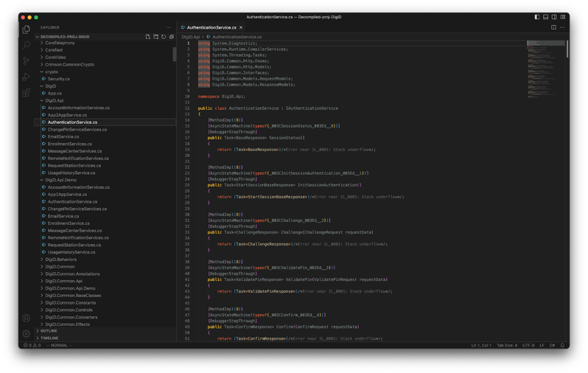Click the New Folder icon in Explorer
This screenshot has height=373, width=588.
(x=155, y=37)
